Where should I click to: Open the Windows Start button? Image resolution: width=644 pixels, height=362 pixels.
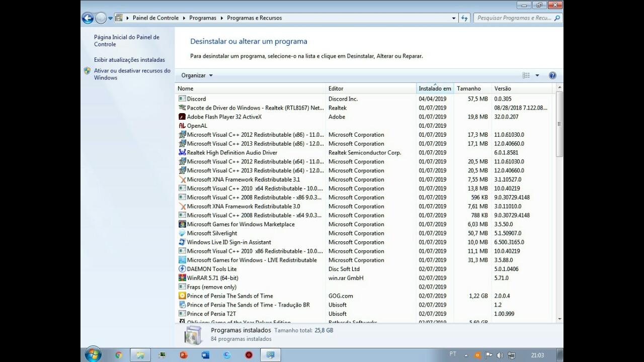click(93, 354)
